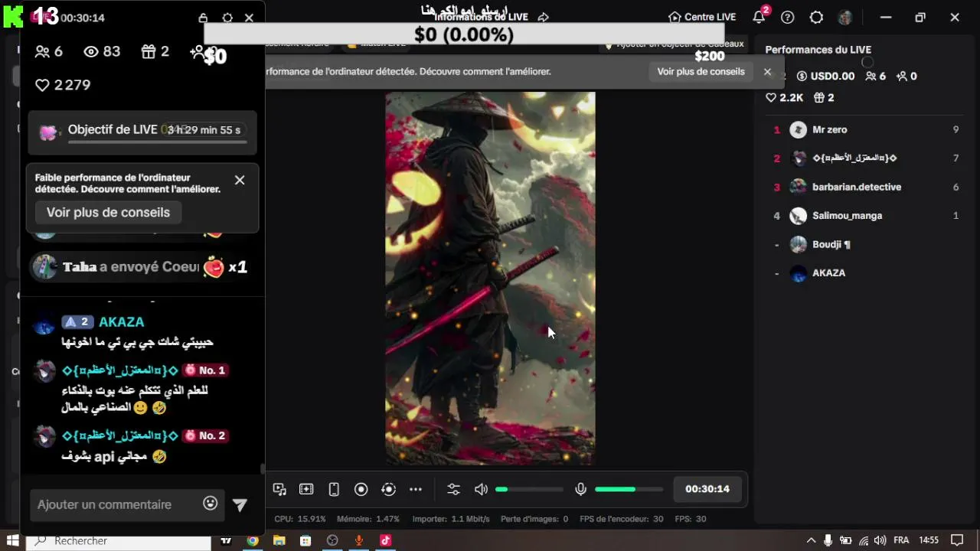
Task: Open TikTok LIVE Studio taskbar icon
Action: click(385, 540)
